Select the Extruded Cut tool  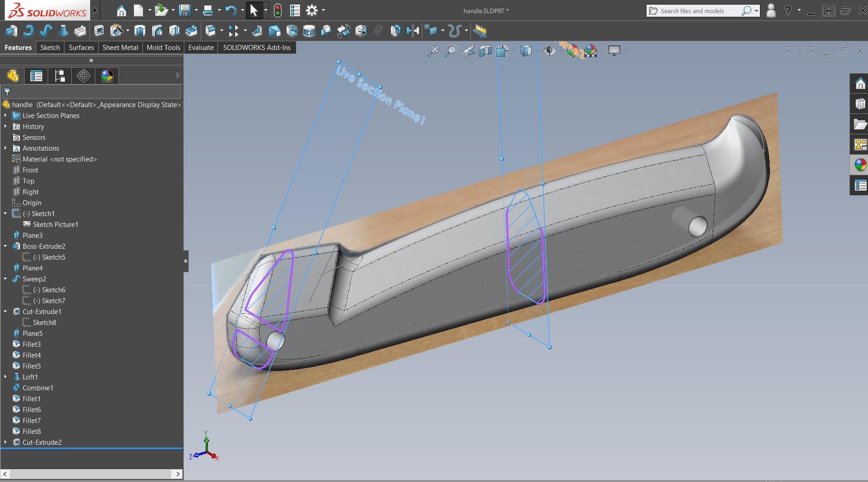coord(99,31)
